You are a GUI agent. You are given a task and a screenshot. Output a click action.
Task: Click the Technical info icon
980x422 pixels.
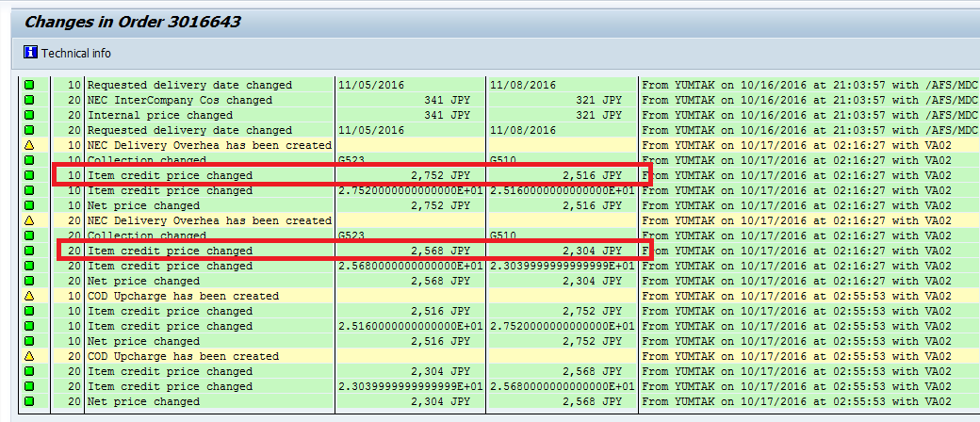pos(30,54)
